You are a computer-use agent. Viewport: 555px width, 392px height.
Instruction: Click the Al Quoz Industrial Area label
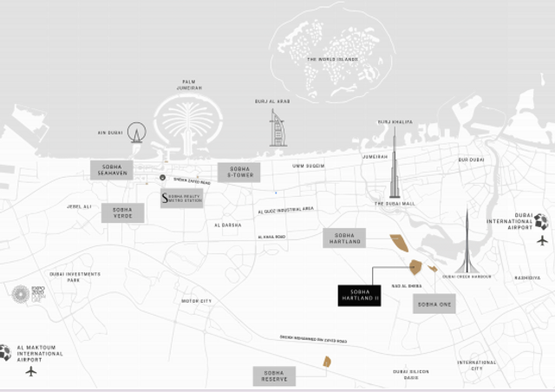click(285, 211)
